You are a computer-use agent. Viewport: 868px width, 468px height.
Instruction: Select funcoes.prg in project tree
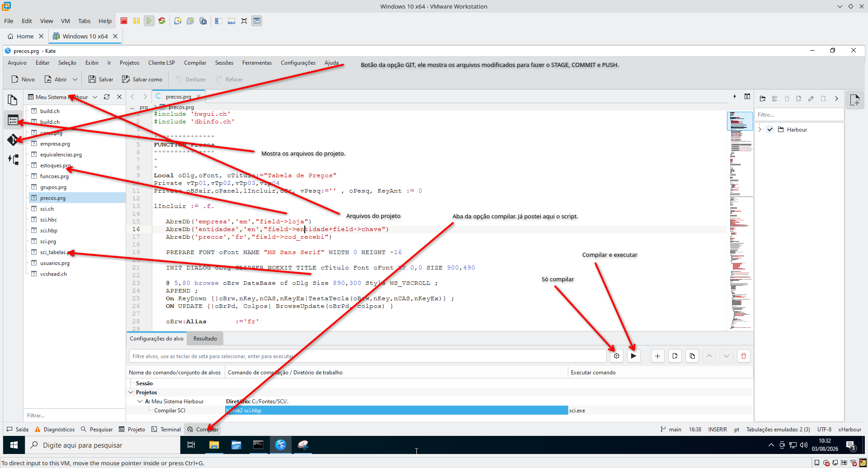pos(54,176)
